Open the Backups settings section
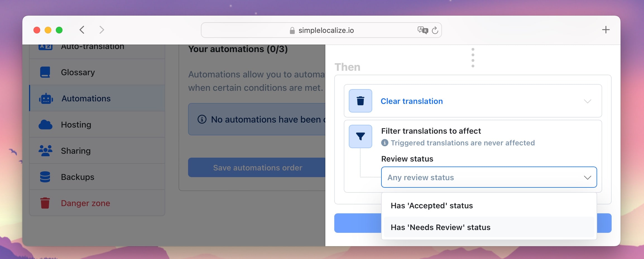 (x=97, y=177)
